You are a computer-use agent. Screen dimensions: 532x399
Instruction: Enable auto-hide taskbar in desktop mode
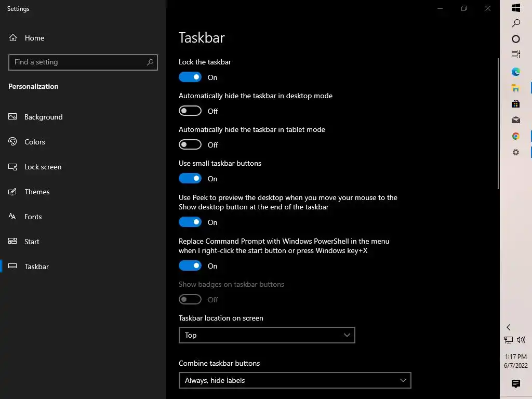(x=190, y=111)
